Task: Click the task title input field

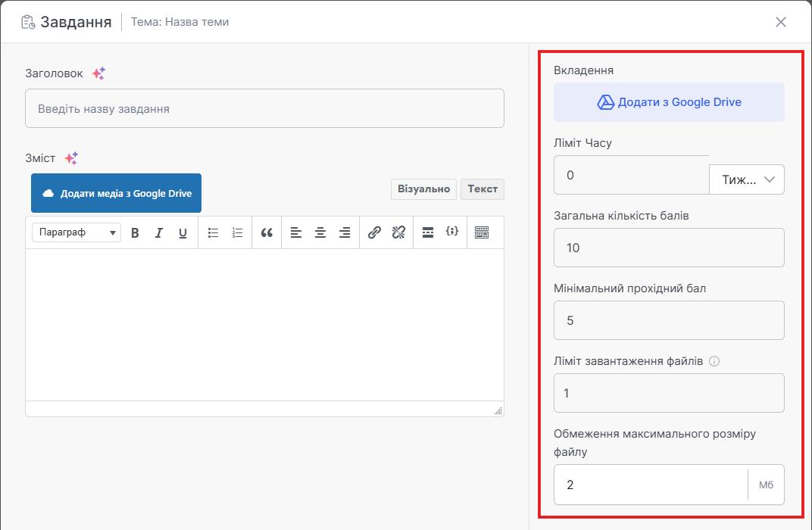Action: (x=264, y=108)
